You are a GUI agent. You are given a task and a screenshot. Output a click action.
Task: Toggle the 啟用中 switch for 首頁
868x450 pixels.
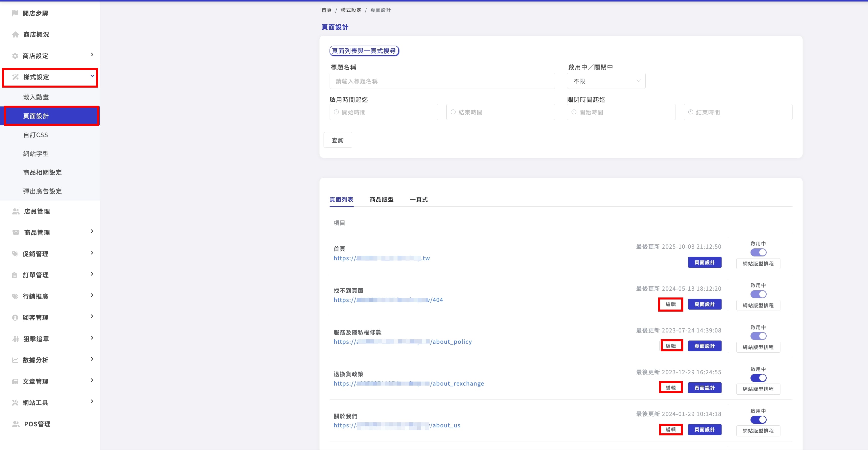click(x=758, y=252)
